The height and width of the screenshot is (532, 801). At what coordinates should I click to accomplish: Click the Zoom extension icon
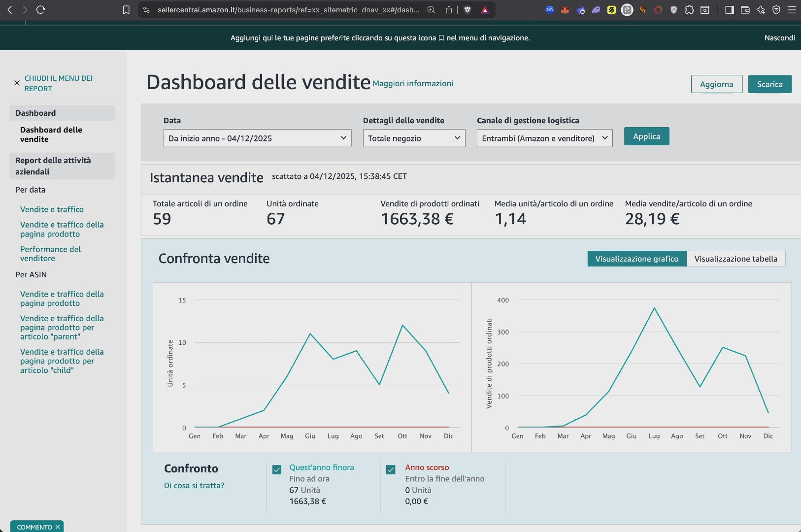[x=549, y=10]
